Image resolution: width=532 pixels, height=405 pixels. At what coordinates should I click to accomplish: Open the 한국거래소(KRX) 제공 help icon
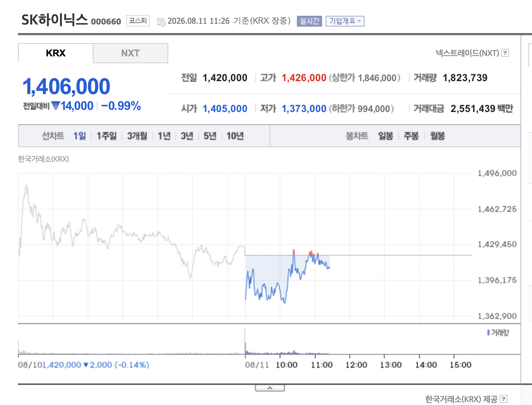[x=504, y=399]
